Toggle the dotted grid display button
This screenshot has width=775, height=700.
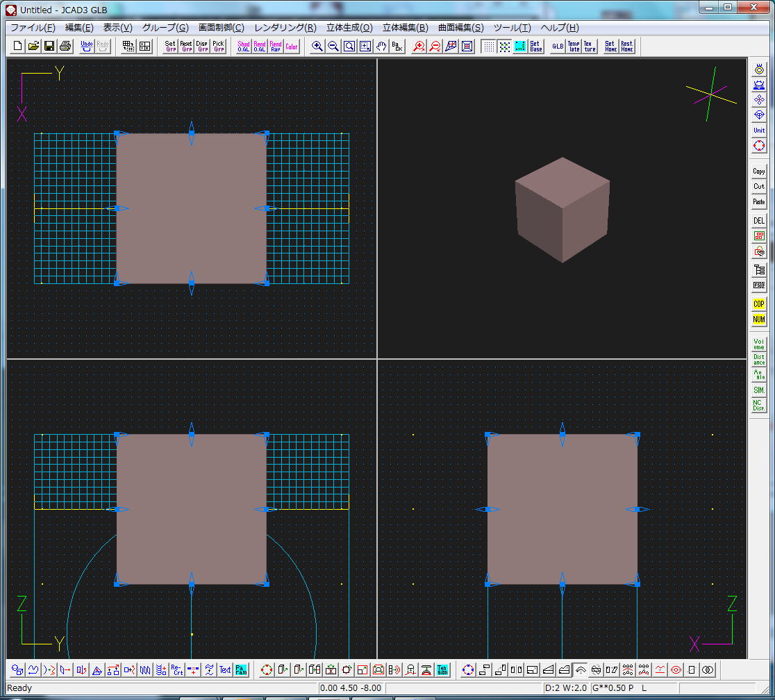488,47
